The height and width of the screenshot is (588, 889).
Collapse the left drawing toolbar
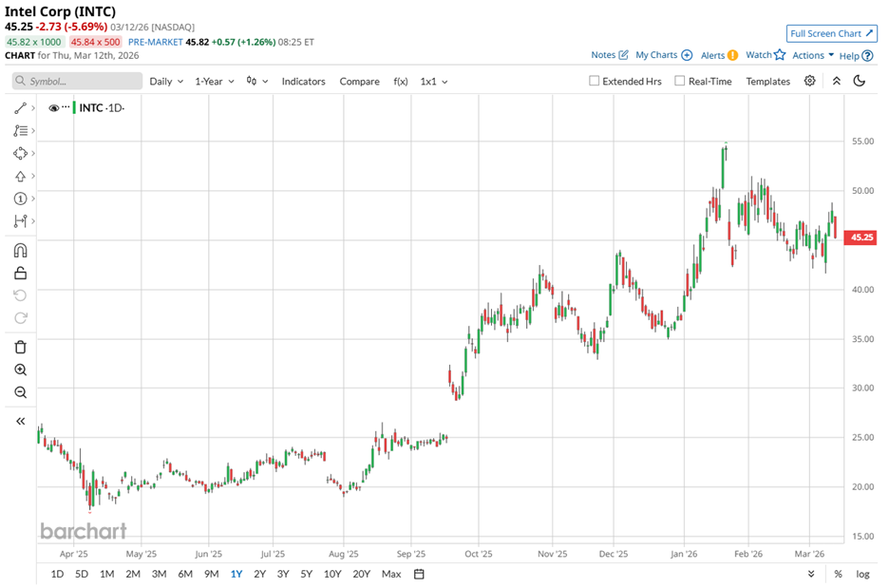pos(20,422)
